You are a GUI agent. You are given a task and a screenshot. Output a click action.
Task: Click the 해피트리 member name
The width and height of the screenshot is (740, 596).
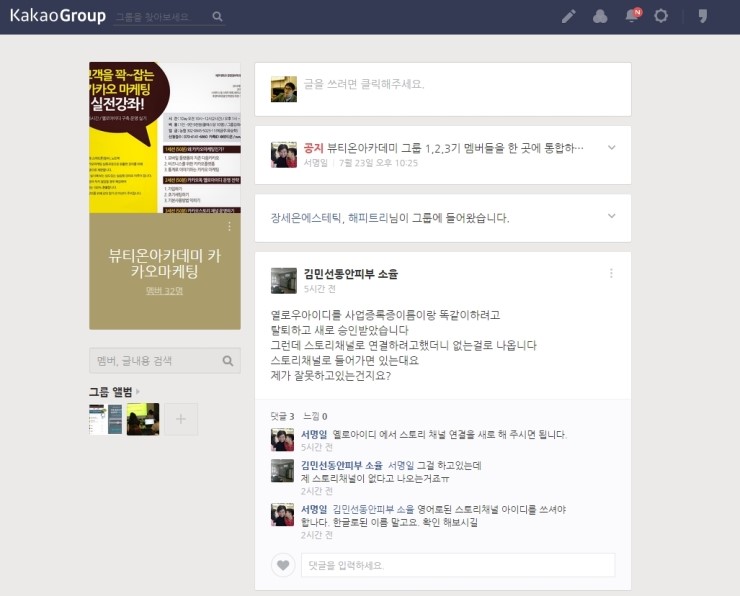pyautogui.click(x=368, y=218)
